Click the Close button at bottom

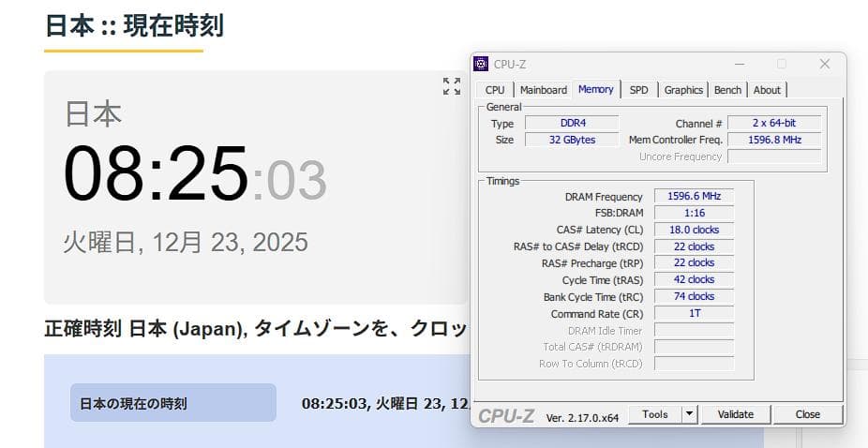pyautogui.click(x=808, y=414)
